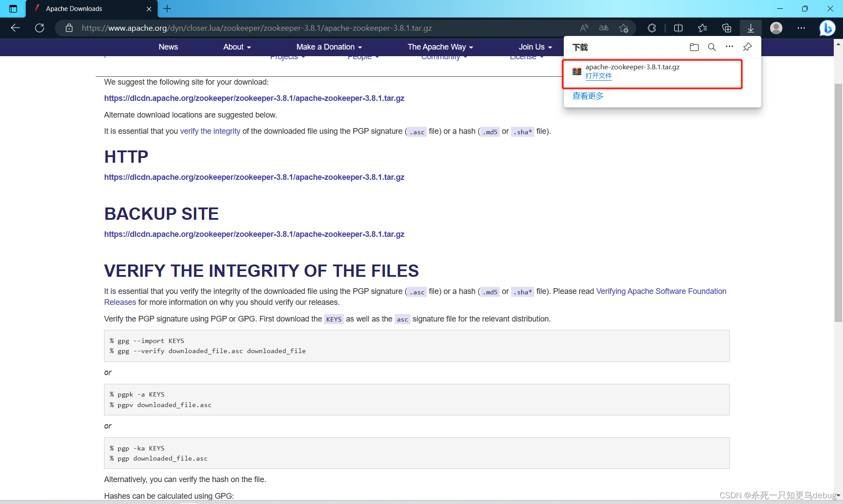
Task: Click the collections icon in toolbar
Action: point(727,28)
